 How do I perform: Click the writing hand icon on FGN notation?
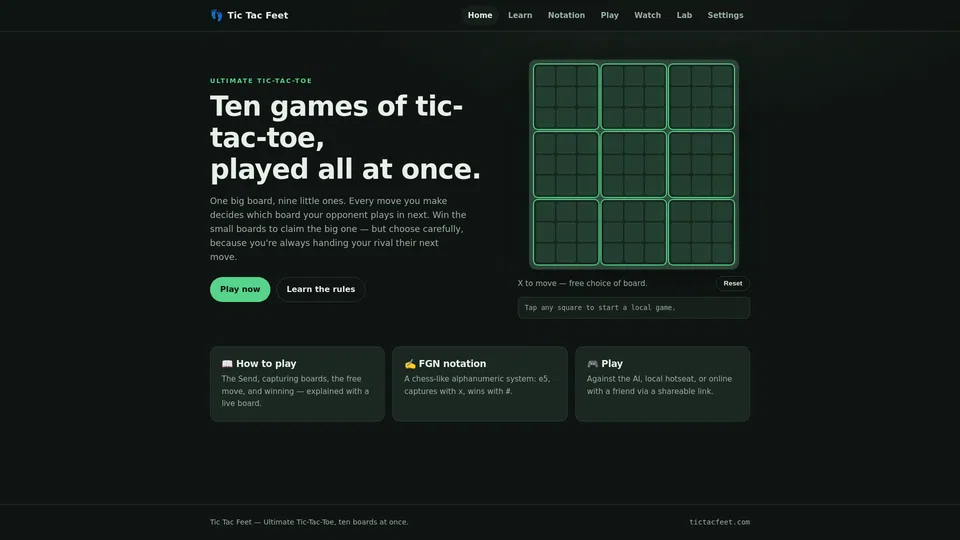click(x=410, y=364)
